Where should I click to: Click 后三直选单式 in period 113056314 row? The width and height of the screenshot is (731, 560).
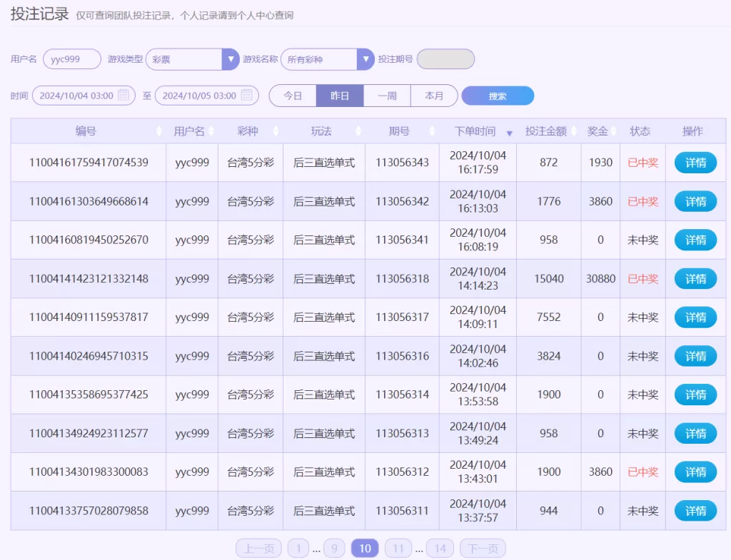point(324,394)
